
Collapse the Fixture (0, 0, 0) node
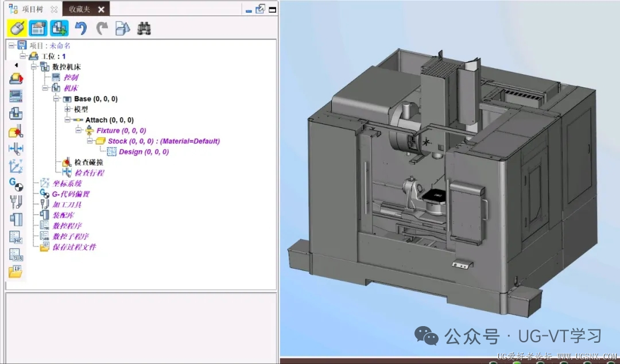coord(78,130)
